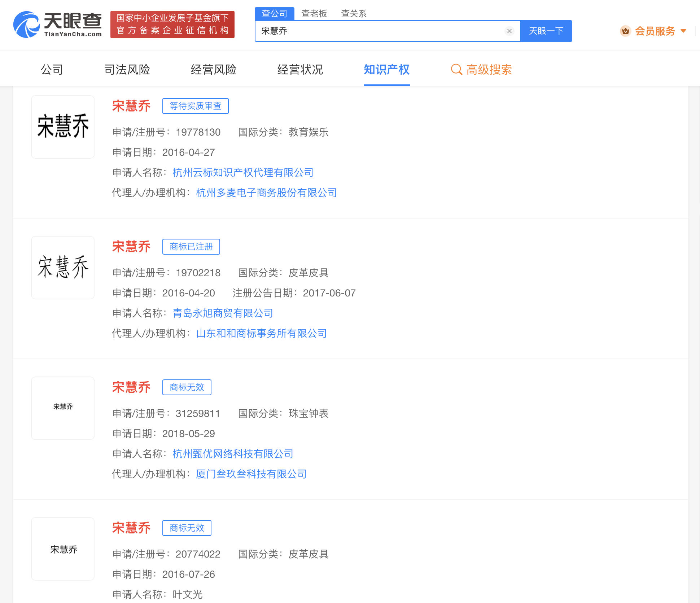Click application date 2016-07-26

click(189, 574)
